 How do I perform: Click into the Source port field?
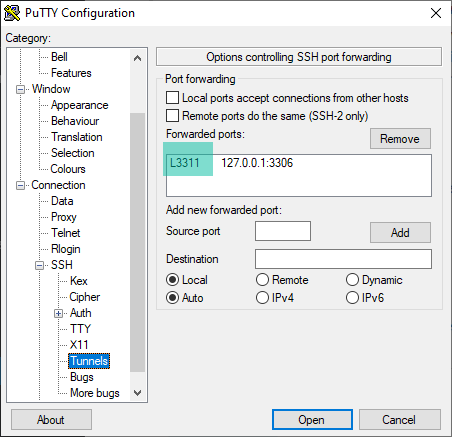[283, 231]
